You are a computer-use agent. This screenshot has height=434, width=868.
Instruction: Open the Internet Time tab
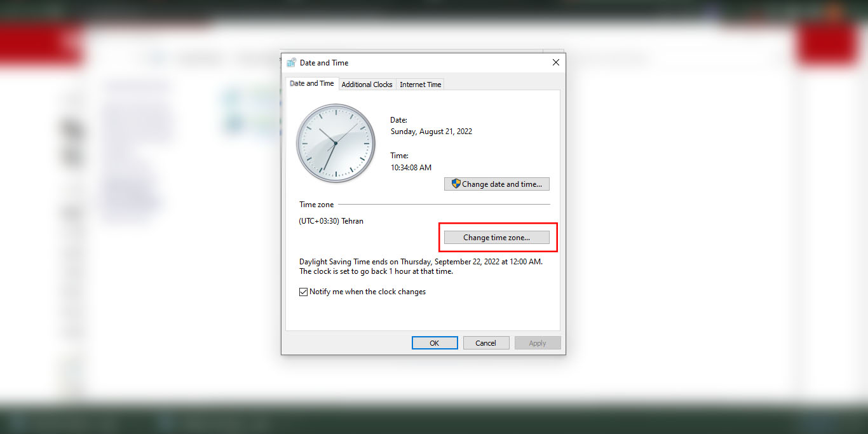tap(420, 85)
